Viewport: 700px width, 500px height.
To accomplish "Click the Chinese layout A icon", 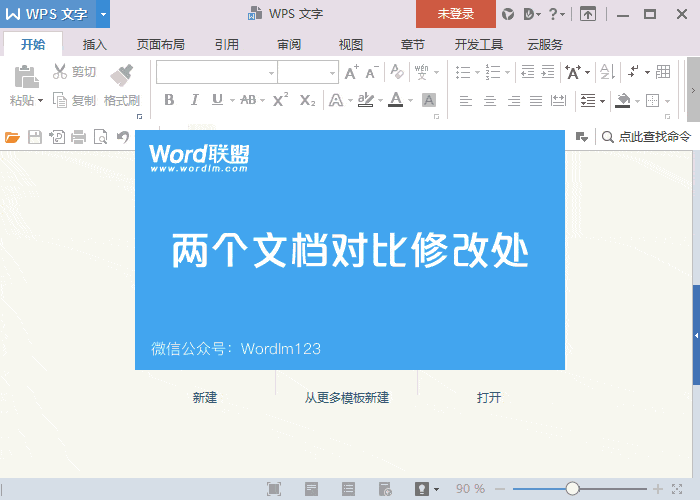I will [573, 72].
